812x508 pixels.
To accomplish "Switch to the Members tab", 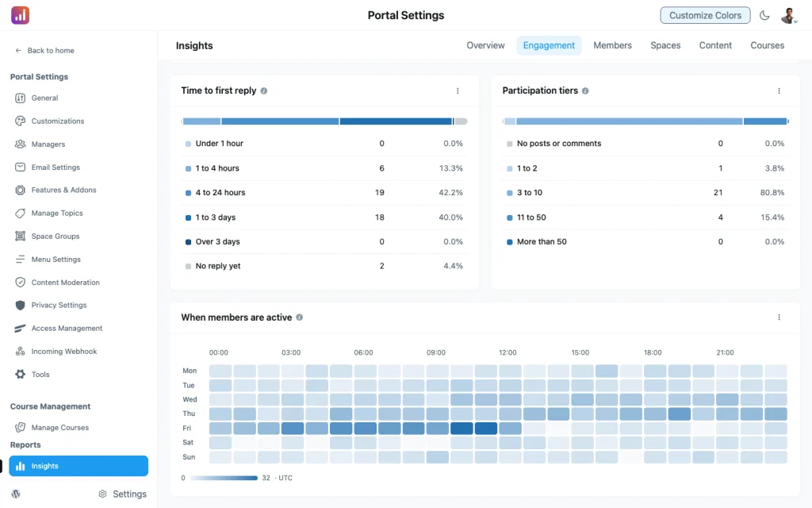I will tap(612, 45).
